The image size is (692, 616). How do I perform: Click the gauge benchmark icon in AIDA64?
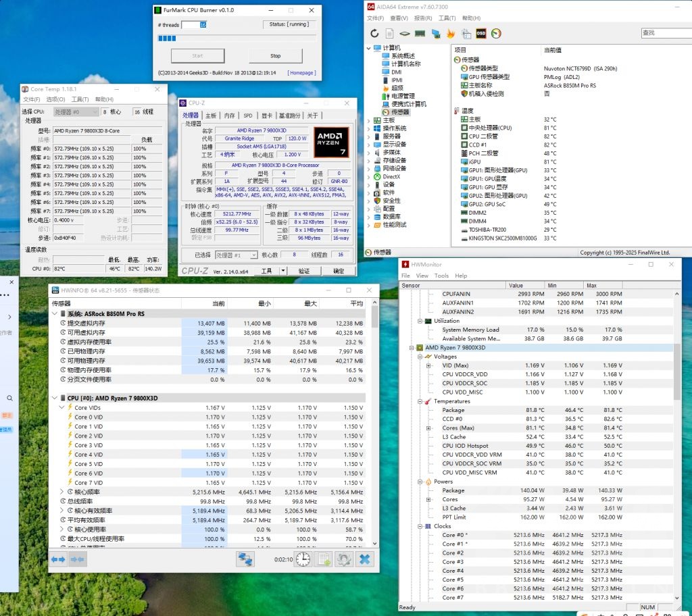(497, 33)
